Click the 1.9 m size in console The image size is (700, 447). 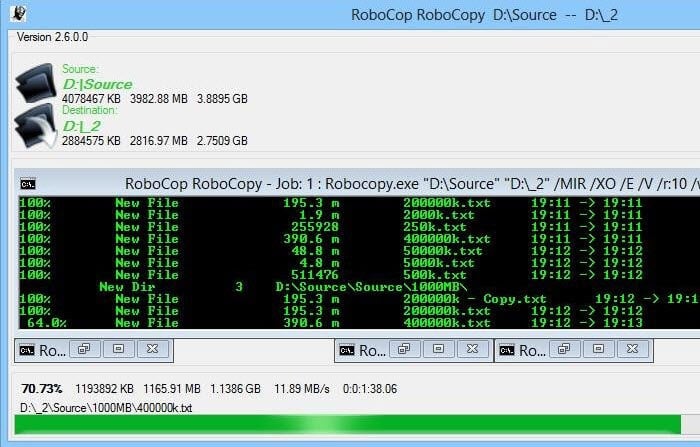point(319,215)
